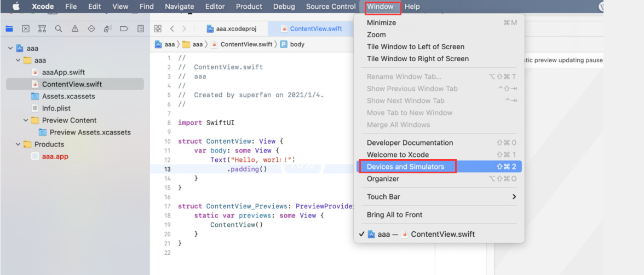Choose Developer Documentation menu item
This screenshot has height=275, width=644.
click(439, 143)
